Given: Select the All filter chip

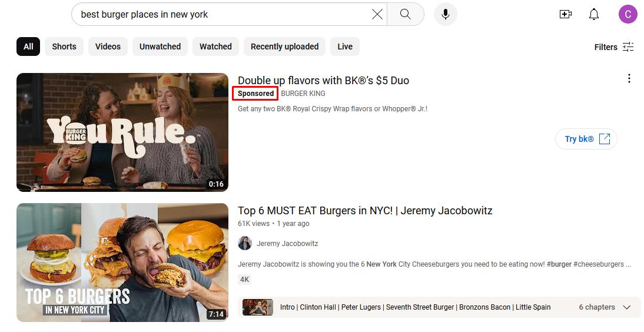Looking at the screenshot, I should click(28, 47).
